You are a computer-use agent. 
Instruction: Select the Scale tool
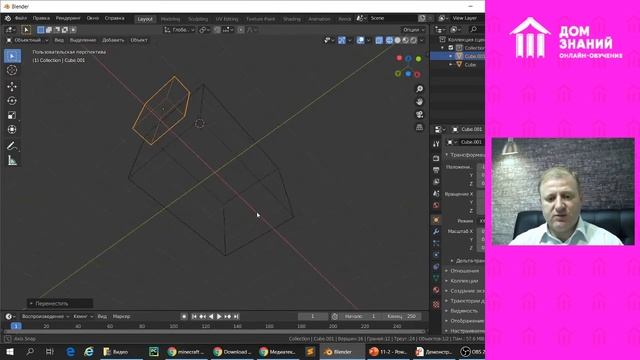[x=12, y=115]
